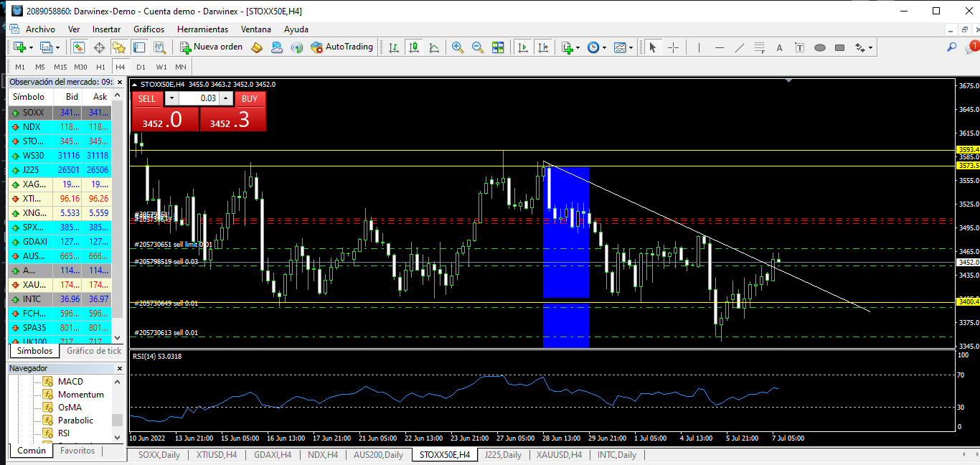
Task: Click the zoom in magnifier icon
Action: tap(457, 47)
